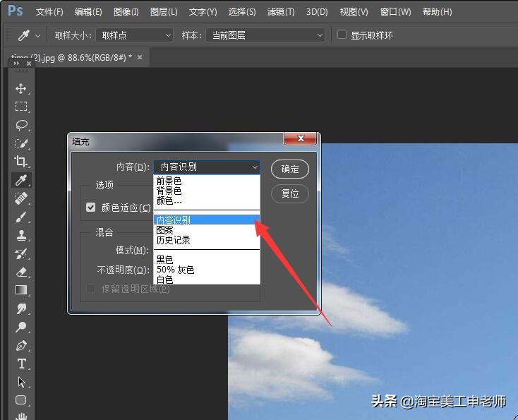Select the Horizontal Type tool
518x420 pixels.
[x=21, y=364]
